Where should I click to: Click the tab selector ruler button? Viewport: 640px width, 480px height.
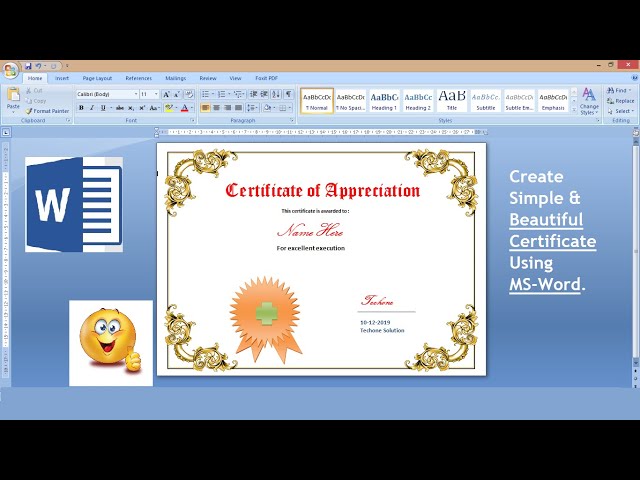point(6,132)
